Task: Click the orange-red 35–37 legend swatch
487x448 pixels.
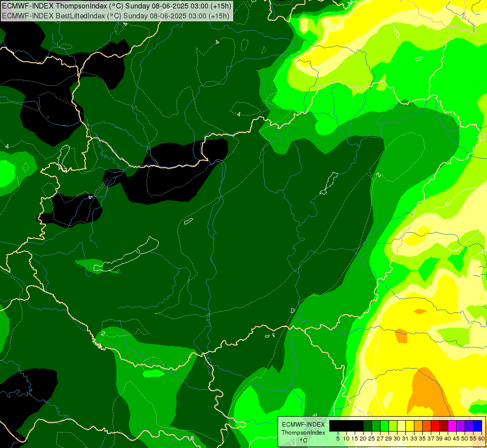Action: click(x=427, y=426)
